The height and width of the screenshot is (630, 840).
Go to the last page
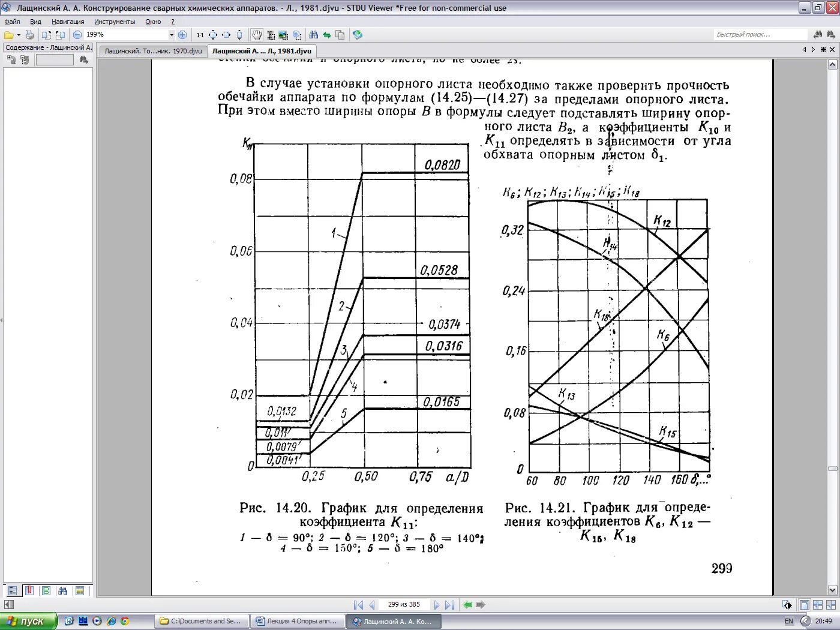click(450, 605)
